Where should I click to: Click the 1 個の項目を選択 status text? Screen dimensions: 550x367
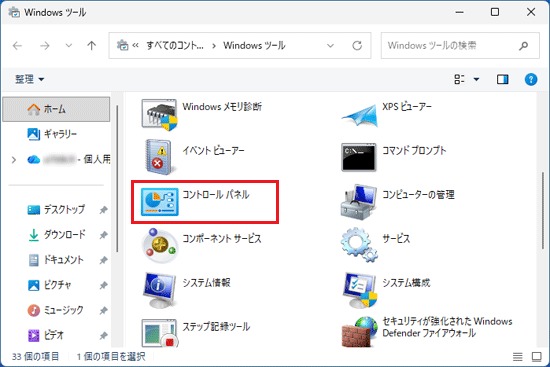click(x=110, y=357)
